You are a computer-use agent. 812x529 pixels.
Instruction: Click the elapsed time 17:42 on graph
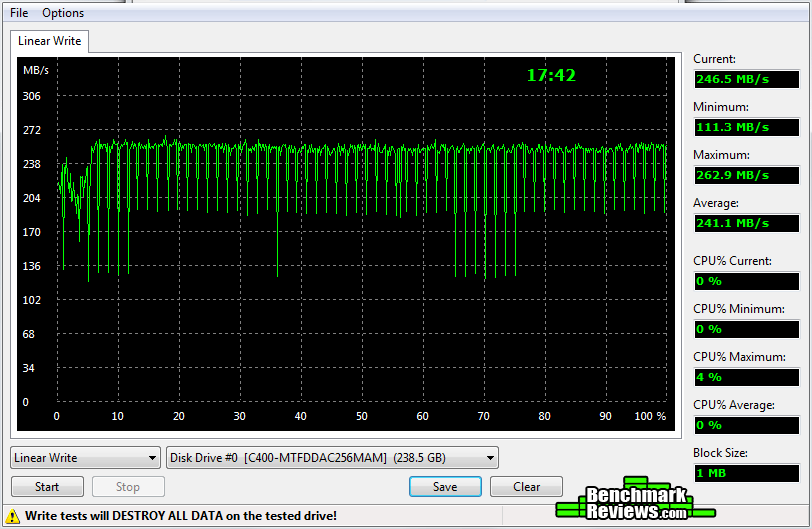551,76
